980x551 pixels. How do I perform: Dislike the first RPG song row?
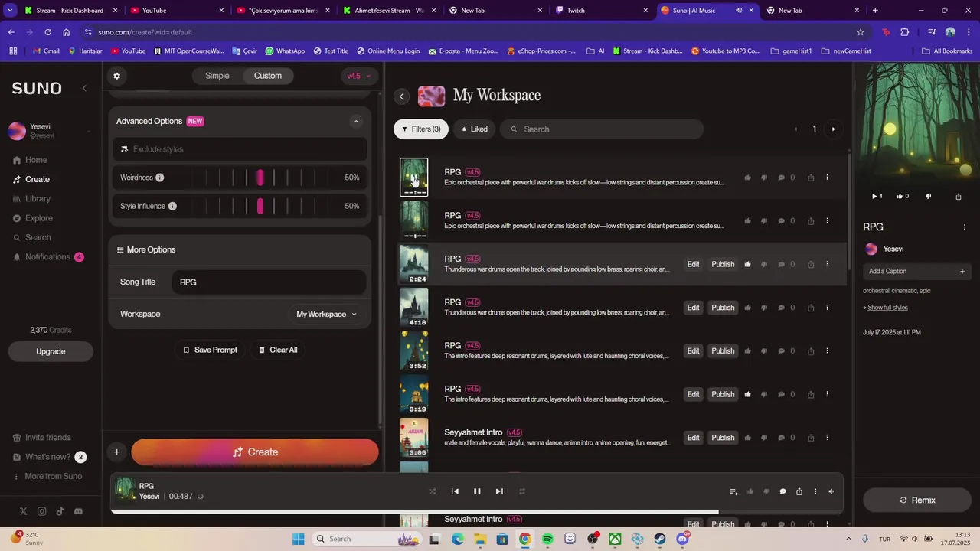pyautogui.click(x=764, y=178)
